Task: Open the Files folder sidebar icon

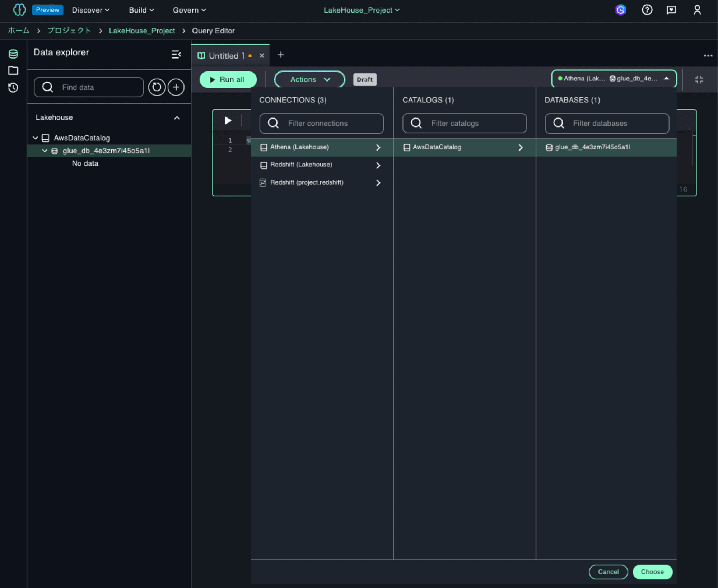Action: (x=13, y=70)
